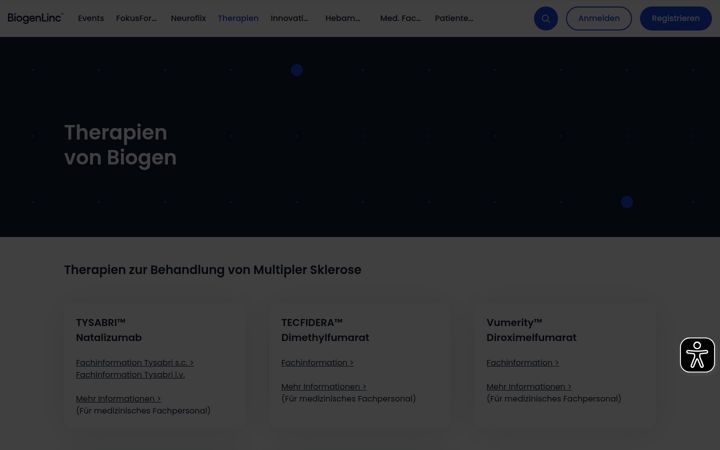Image resolution: width=720 pixels, height=450 pixels.
Task: Click the Therapien von Biogen heading
Action: point(120,145)
